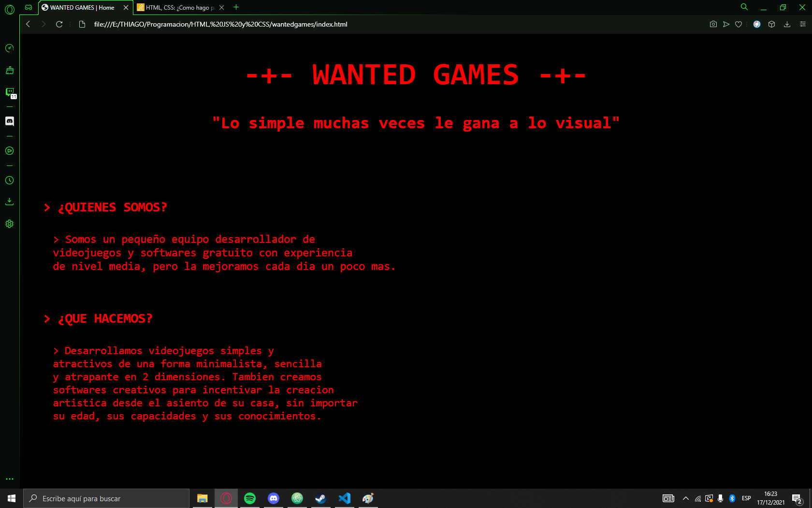The image size is (812, 508).
Task: Open the Windows Start menu
Action: click(12, 498)
